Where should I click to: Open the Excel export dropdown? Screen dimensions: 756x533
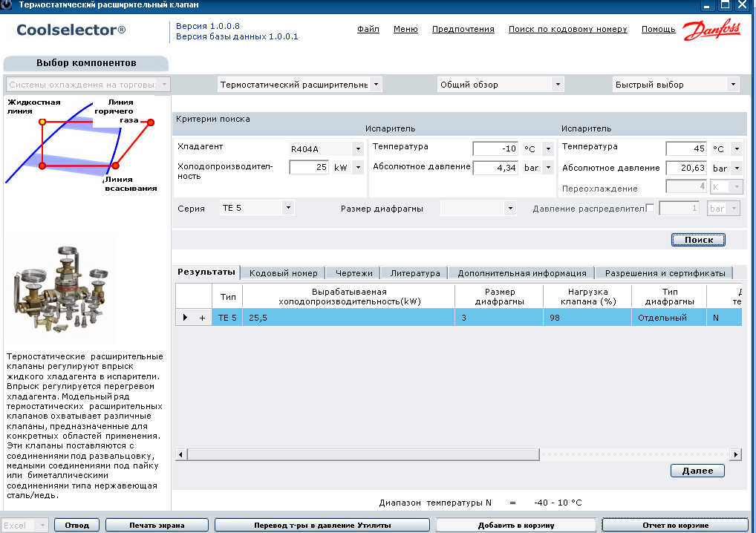(24, 526)
